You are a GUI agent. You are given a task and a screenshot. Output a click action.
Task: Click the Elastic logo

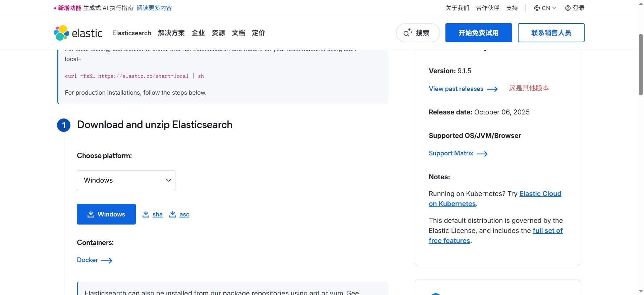coord(78,33)
